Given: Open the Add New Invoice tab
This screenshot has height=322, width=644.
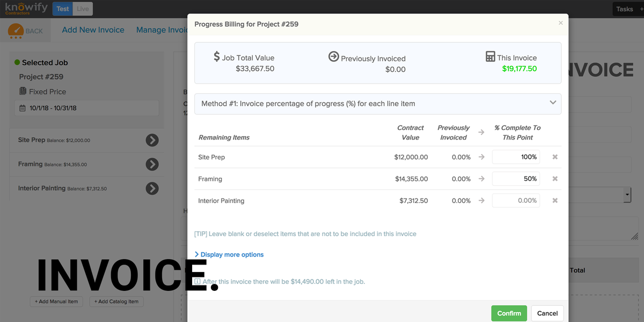Looking at the screenshot, I should [93, 30].
